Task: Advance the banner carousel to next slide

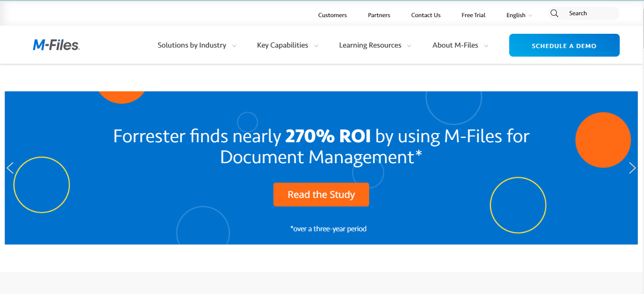Action: pyautogui.click(x=633, y=167)
